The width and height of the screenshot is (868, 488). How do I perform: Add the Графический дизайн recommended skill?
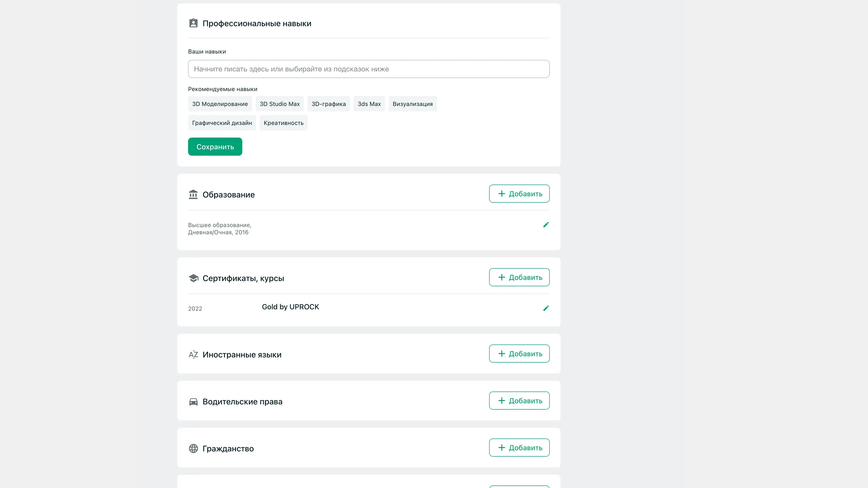(x=222, y=123)
